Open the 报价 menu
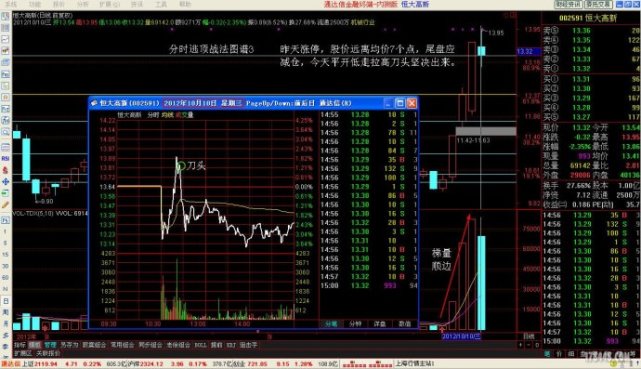The height and width of the screenshot is (369, 641). click(x=59, y=4)
